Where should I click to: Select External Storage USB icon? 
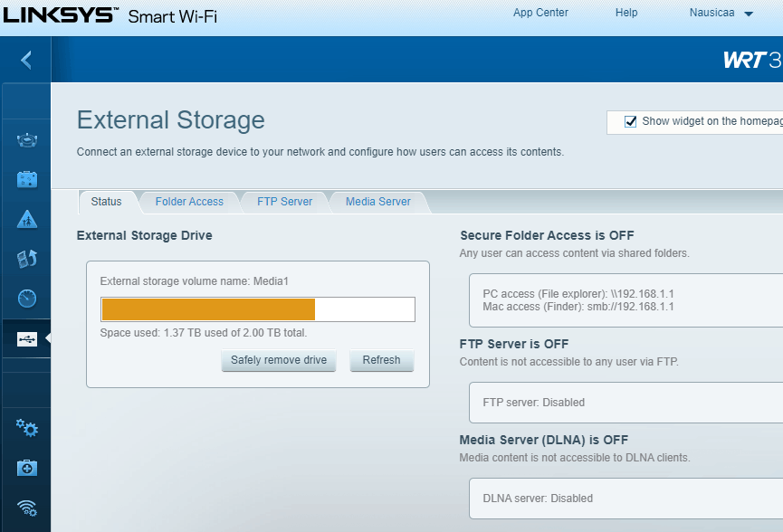tap(27, 339)
